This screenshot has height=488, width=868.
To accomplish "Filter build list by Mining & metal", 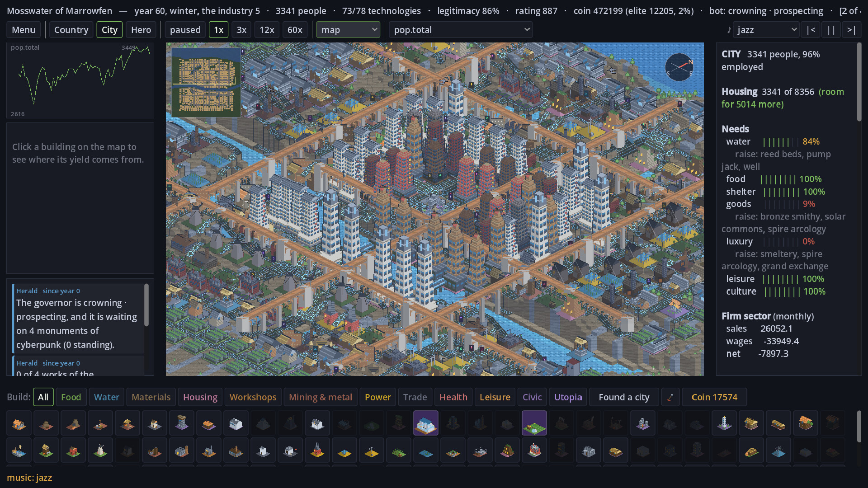I will pos(321,397).
